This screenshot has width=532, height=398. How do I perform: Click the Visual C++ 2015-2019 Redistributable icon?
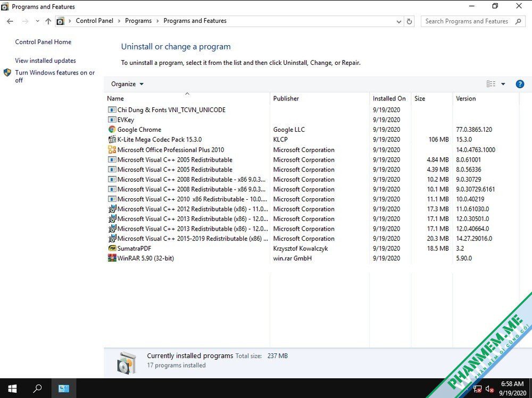[x=112, y=239]
